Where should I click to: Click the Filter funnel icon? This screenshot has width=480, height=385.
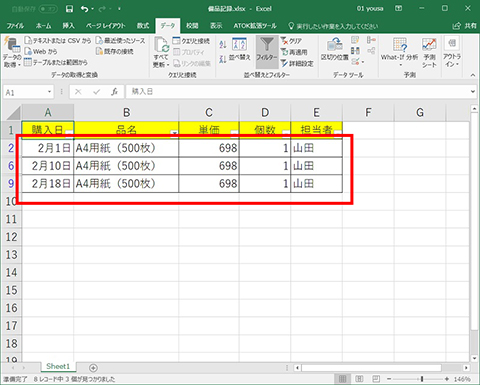coord(267,44)
